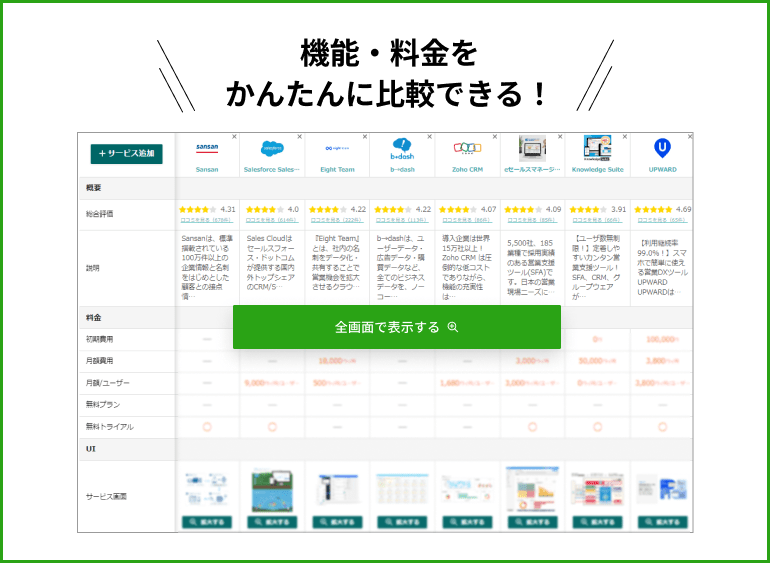Remove the Knowledge Suite column with X
Image resolution: width=770 pixels, height=563 pixels.
pyautogui.click(x=625, y=137)
